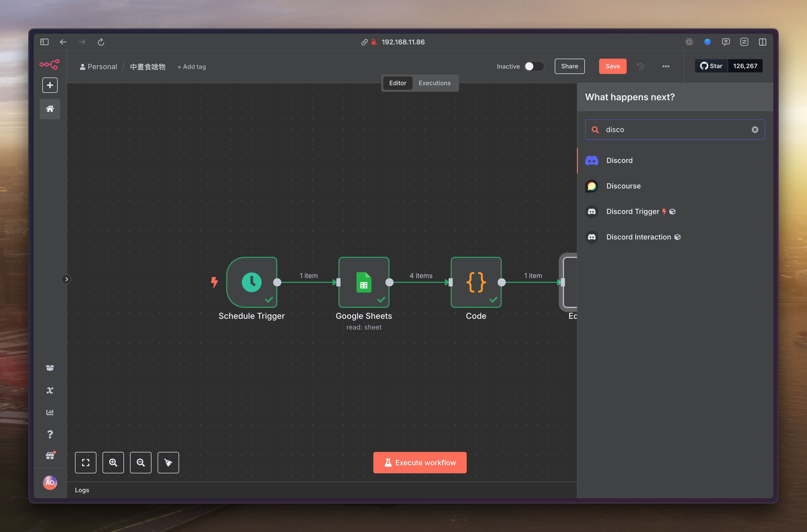Switch to the Executions tab

(434, 83)
